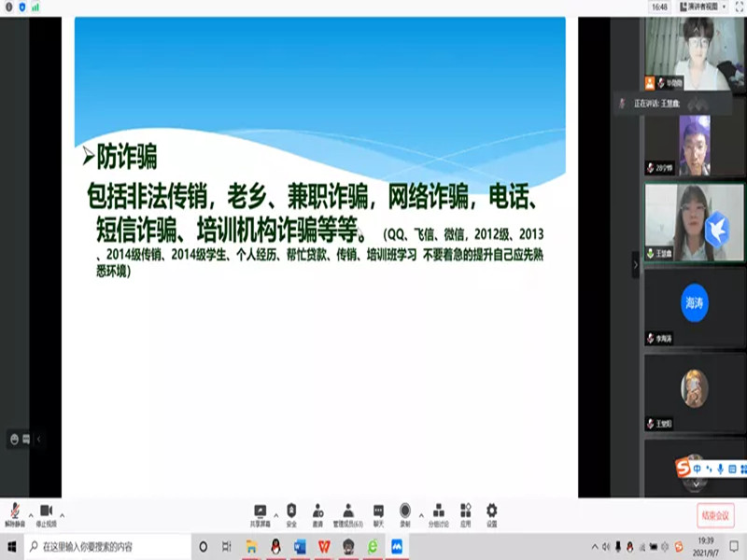This screenshot has height=560, width=747.
Task: Open Manage Members (管理成员) panel
Action: click(347, 514)
